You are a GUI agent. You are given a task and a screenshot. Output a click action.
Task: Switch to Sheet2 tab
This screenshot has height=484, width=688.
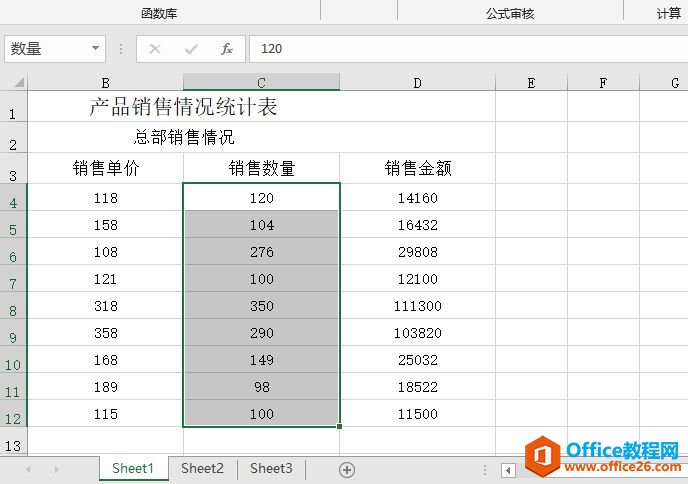point(202,469)
